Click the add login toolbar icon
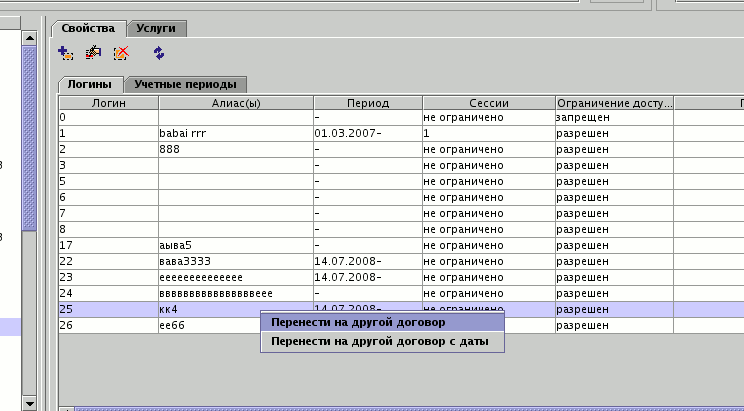The height and width of the screenshot is (411, 744). pyautogui.click(x=66, y=53)
